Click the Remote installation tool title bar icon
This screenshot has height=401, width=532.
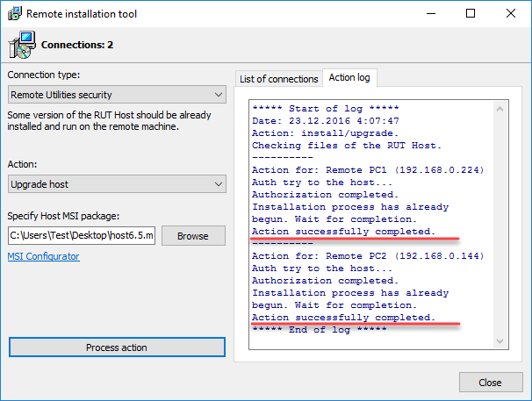tap(14, 14)
